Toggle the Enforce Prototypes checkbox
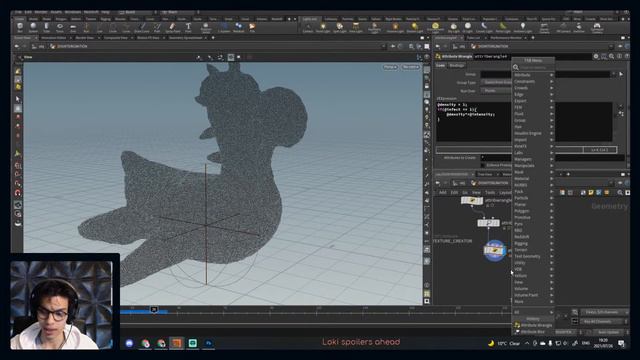 pyautogui.click(x=483, y=165)
